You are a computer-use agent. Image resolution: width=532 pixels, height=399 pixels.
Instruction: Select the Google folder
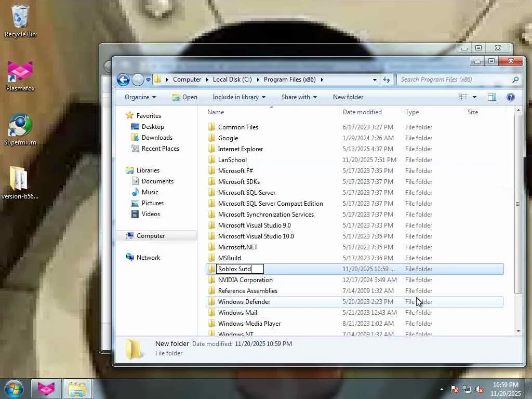pyautogui.click(x=228, y=138)
